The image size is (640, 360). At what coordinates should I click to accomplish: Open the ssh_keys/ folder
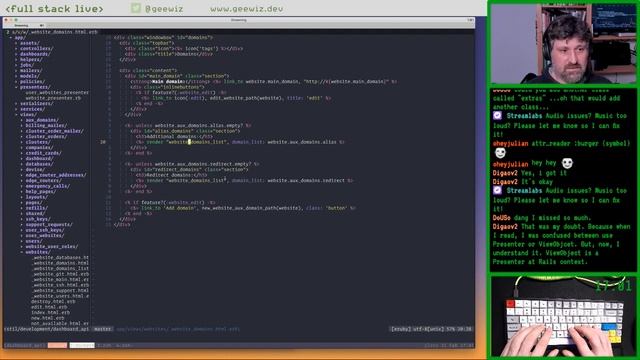(38, 219)
